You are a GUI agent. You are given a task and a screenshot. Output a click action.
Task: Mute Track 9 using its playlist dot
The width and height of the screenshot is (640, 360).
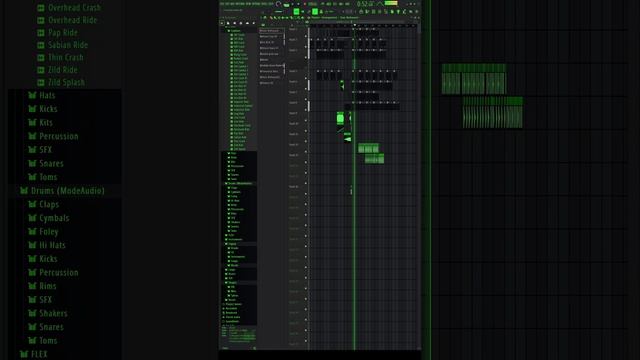306,120
